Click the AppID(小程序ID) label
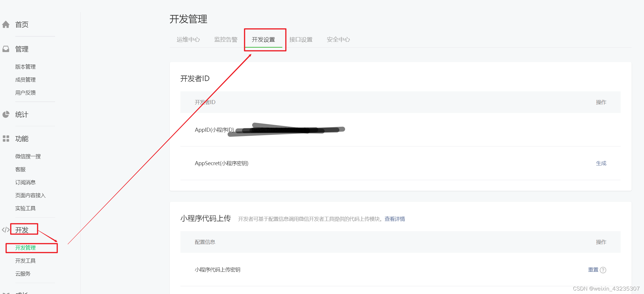644x294 pixels. [214, 130]
